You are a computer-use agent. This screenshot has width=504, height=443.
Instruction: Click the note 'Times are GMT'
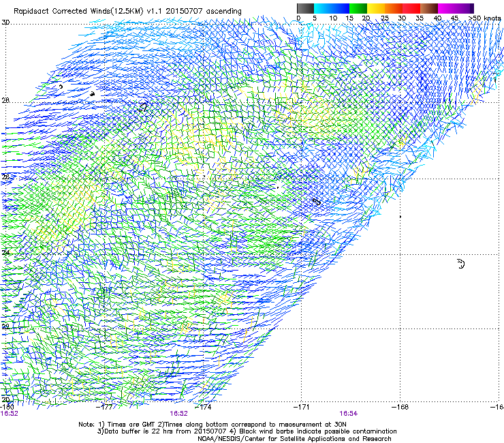click(x=131, y=425)
